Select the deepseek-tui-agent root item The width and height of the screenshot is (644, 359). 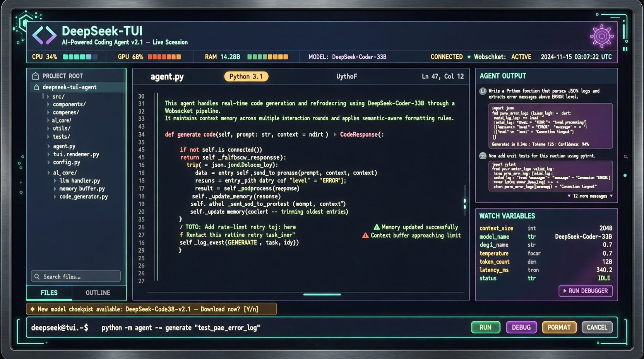coord(78,87)
